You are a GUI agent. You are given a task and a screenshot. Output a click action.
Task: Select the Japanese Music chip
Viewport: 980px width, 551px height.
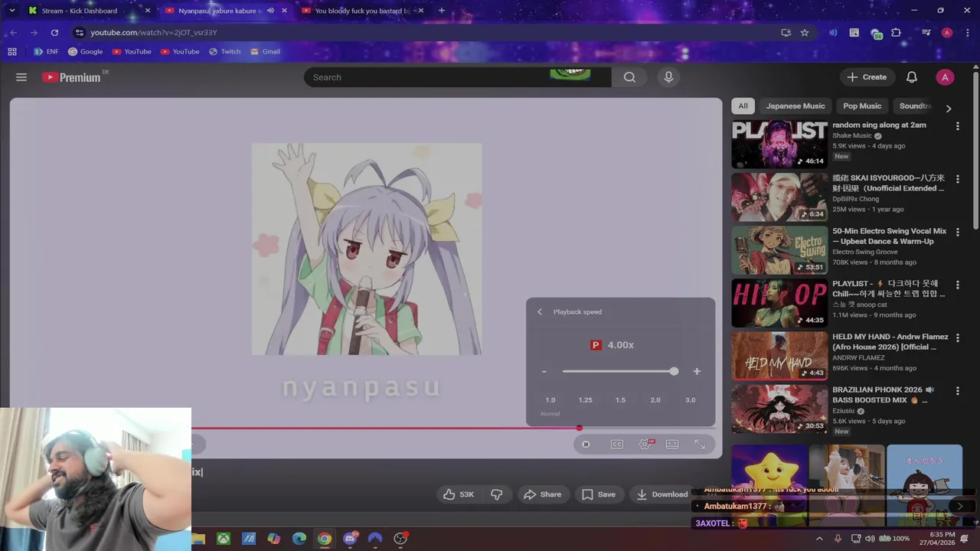pos(795,106)
